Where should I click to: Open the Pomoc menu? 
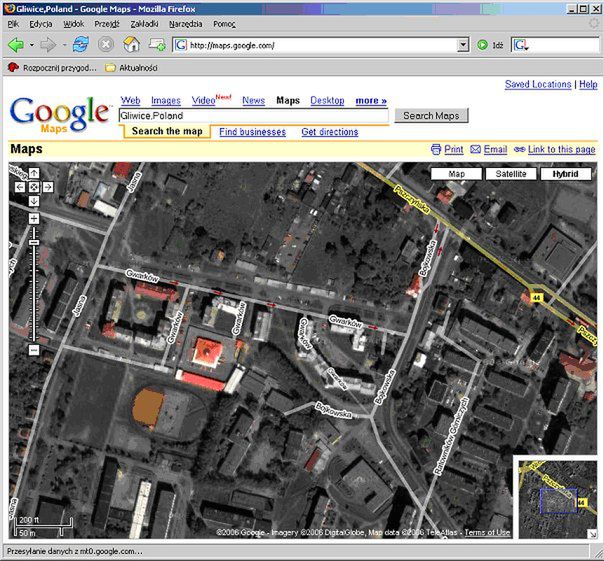(x=224, y=24)
